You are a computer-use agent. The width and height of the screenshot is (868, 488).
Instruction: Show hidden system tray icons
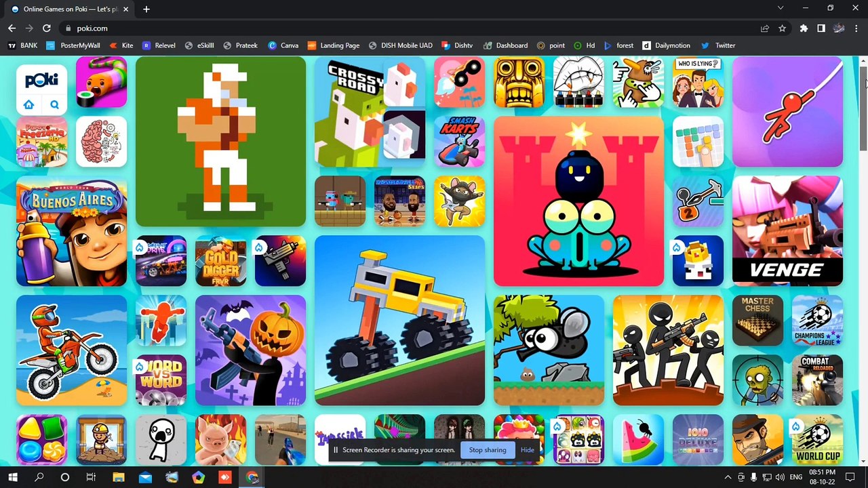pyautogui.click(x=728, y=477)
